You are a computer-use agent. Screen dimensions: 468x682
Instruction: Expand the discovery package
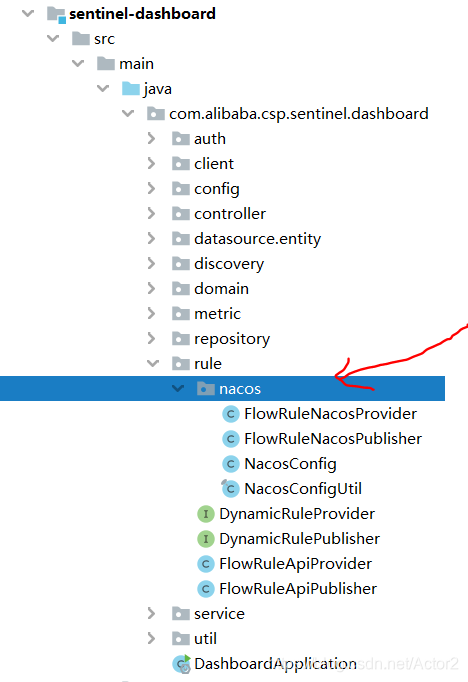[x=151, y=264]
